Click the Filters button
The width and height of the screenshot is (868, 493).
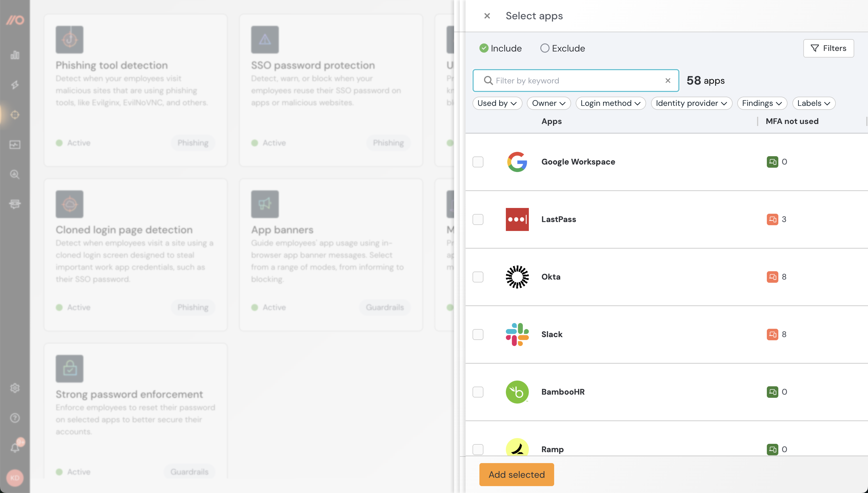coord(828,48)
